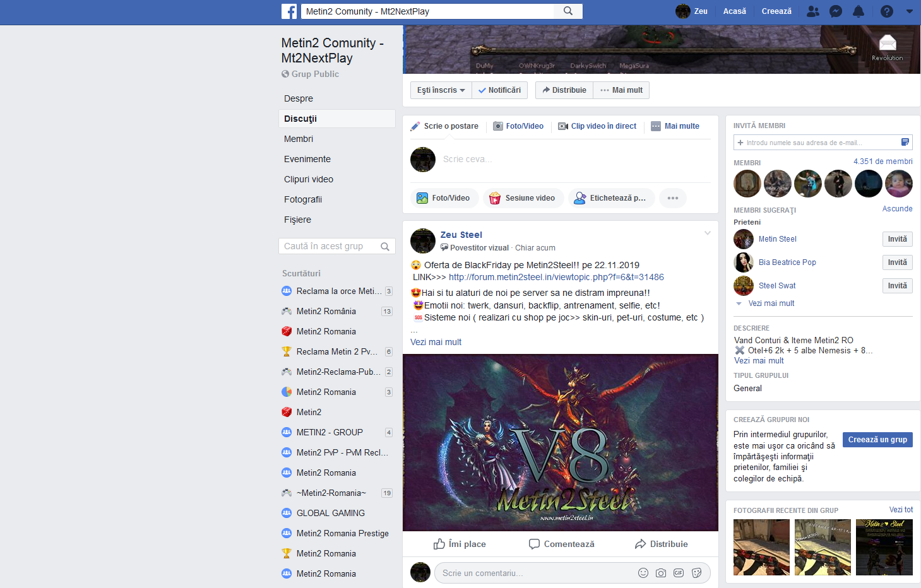Click the invite members name/email field
The height and width of the screenshot is (588, 921).
823,143
